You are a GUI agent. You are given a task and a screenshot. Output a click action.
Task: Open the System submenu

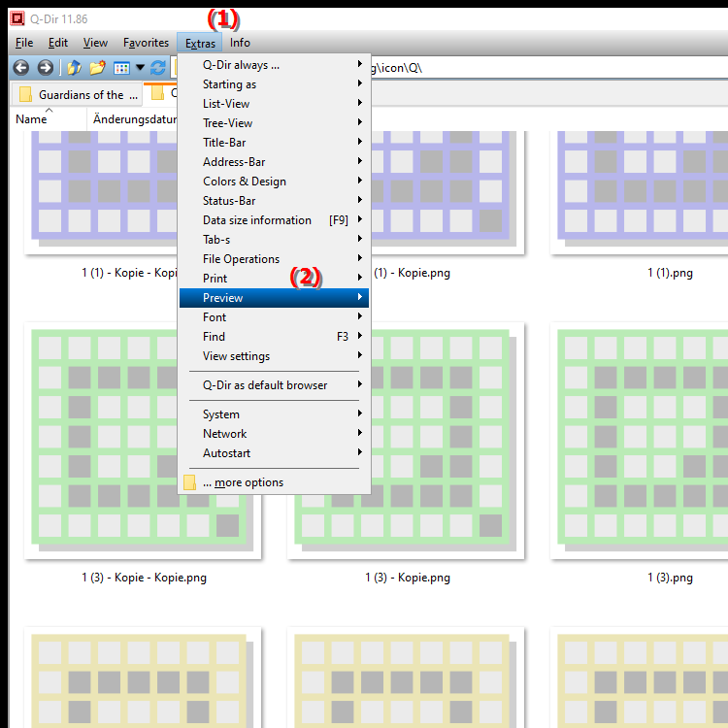(274, 414)
